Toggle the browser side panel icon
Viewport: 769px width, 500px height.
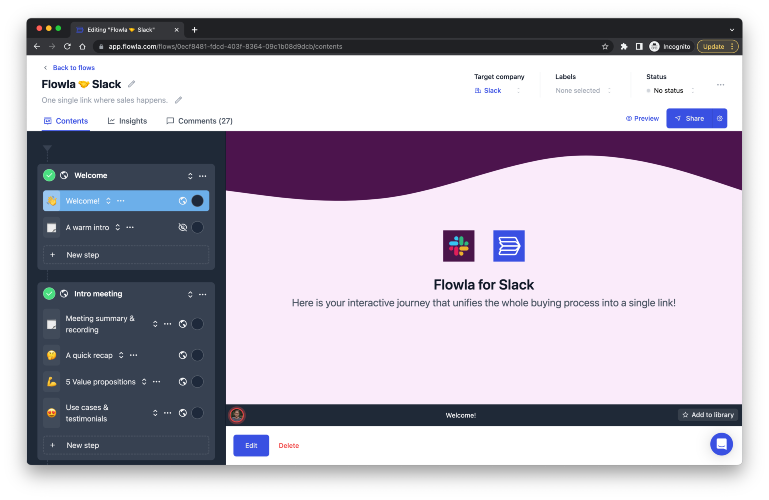pyautogui.click(x=639, y=47)
